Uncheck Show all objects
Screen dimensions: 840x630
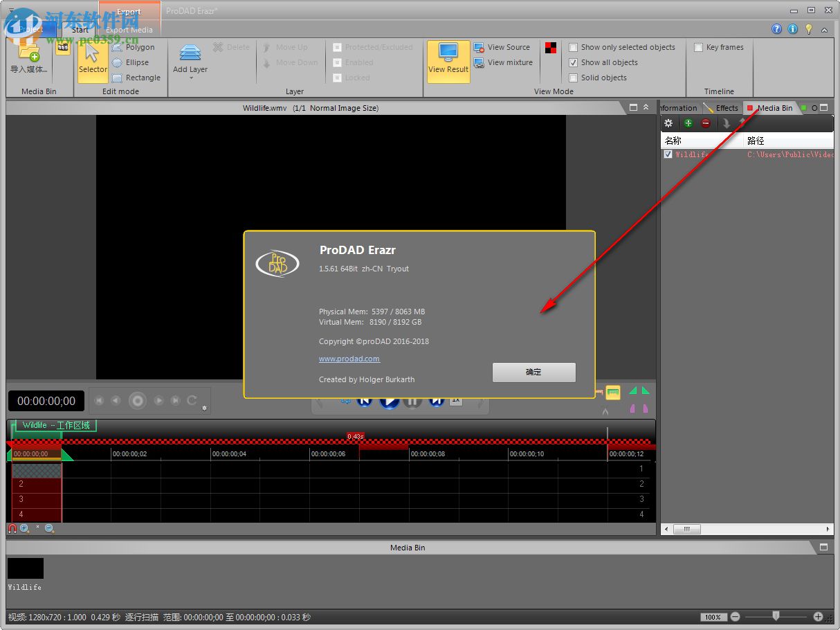573,62
